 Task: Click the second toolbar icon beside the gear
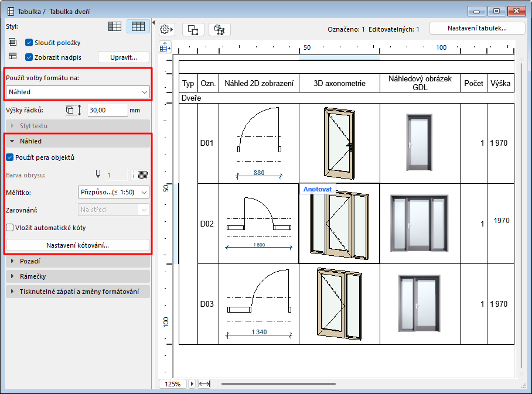193,29
